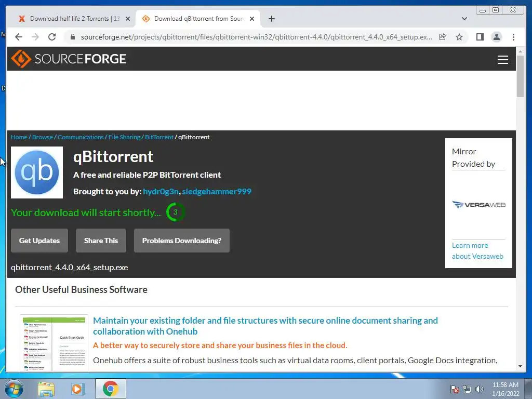Open the tab search dropdown arrow
532x399 pixels.
coord(464,19)
